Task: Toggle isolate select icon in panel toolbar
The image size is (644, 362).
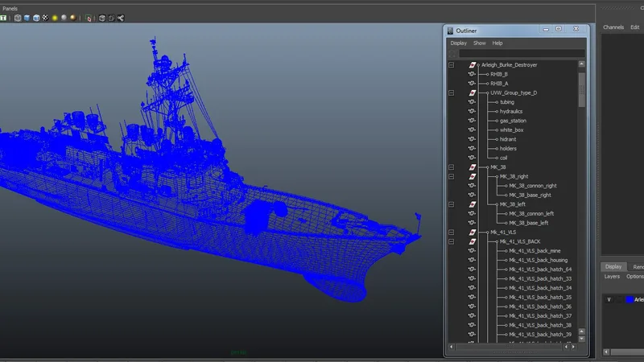Action: point(89,18)
